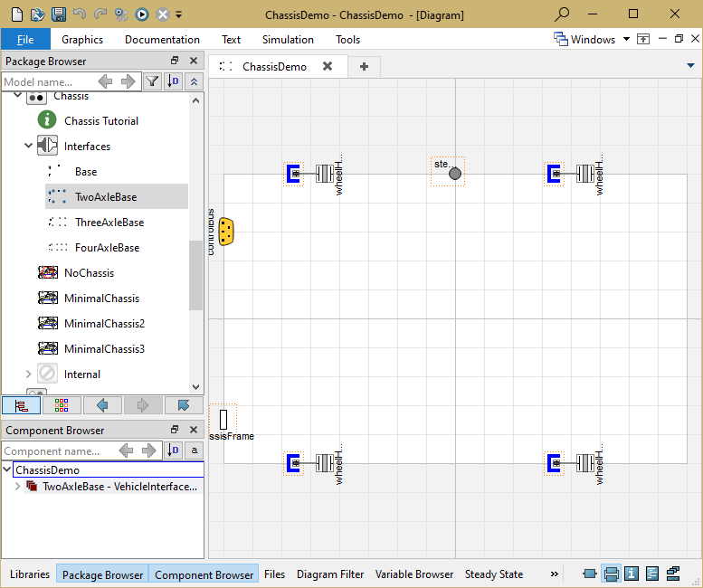This screenshot has width=703, height=588.
Task: Open the File menu button
Action: click(25, 40)
